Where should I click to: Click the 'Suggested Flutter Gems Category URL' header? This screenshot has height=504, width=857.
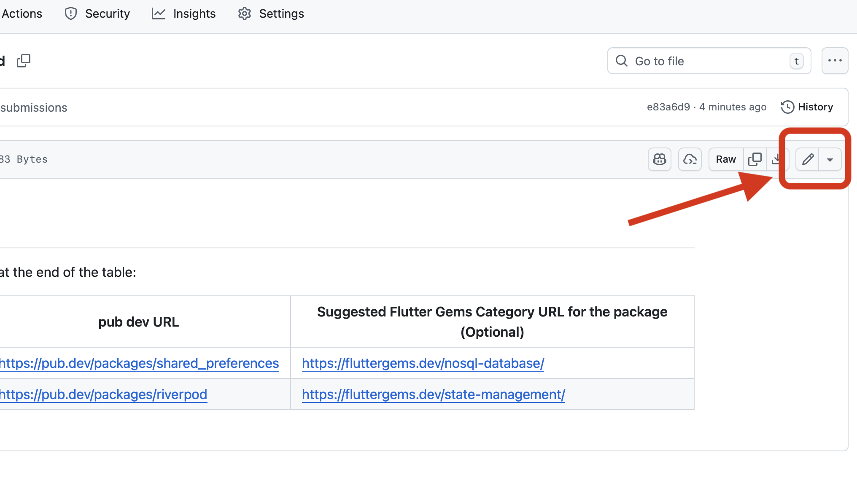point(492,322)
